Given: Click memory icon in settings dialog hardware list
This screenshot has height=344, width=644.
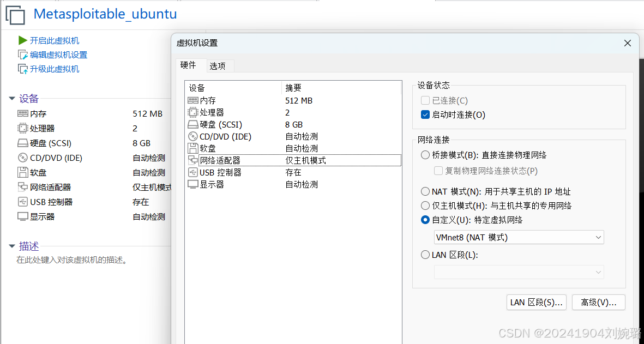Looking at the screenshot, I should [192, 100].
